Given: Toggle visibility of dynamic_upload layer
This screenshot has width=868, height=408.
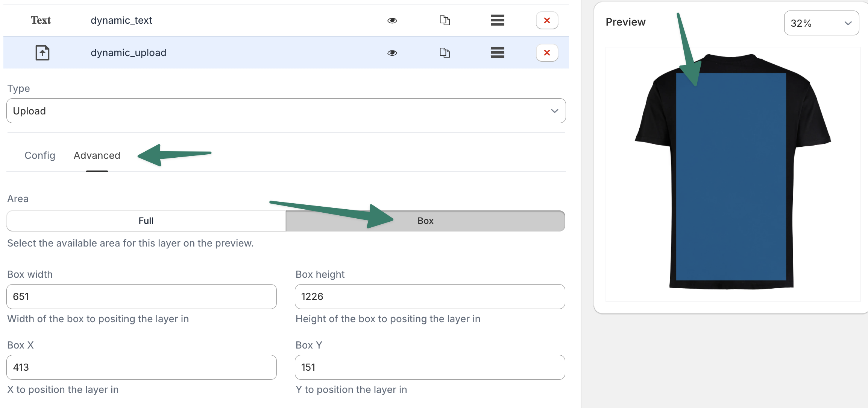Looking at the screenshot, I should [x=392, y=53].
